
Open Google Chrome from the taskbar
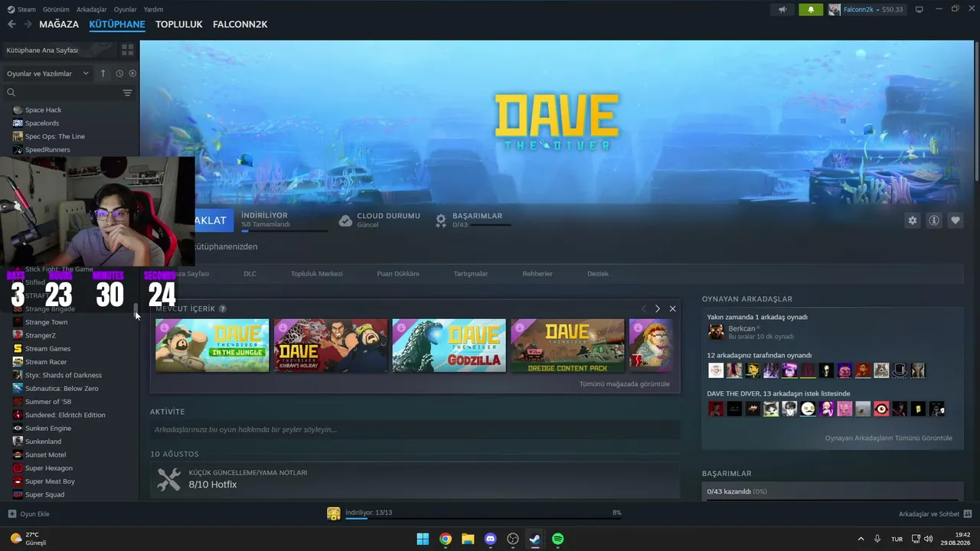point(446,539)
